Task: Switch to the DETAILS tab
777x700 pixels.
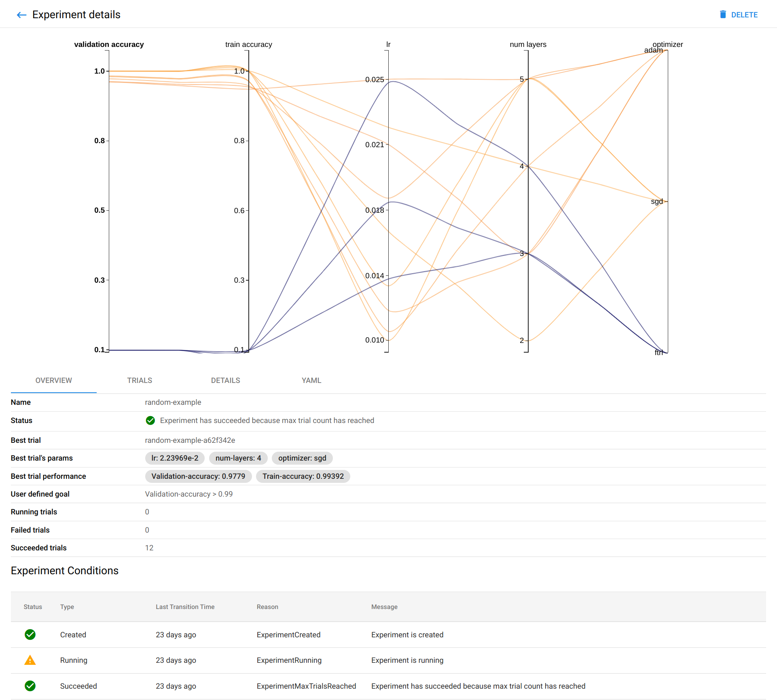Action: pyautogui.click(x=225, y=380)
